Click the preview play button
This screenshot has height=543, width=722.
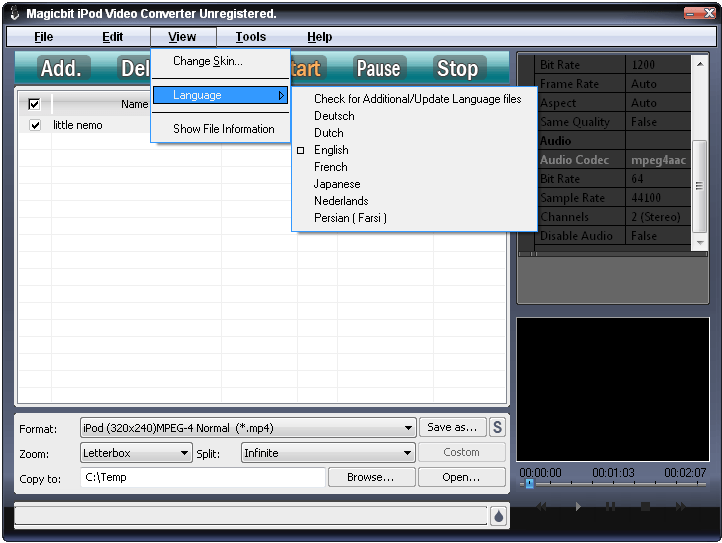tap(578, 507)
